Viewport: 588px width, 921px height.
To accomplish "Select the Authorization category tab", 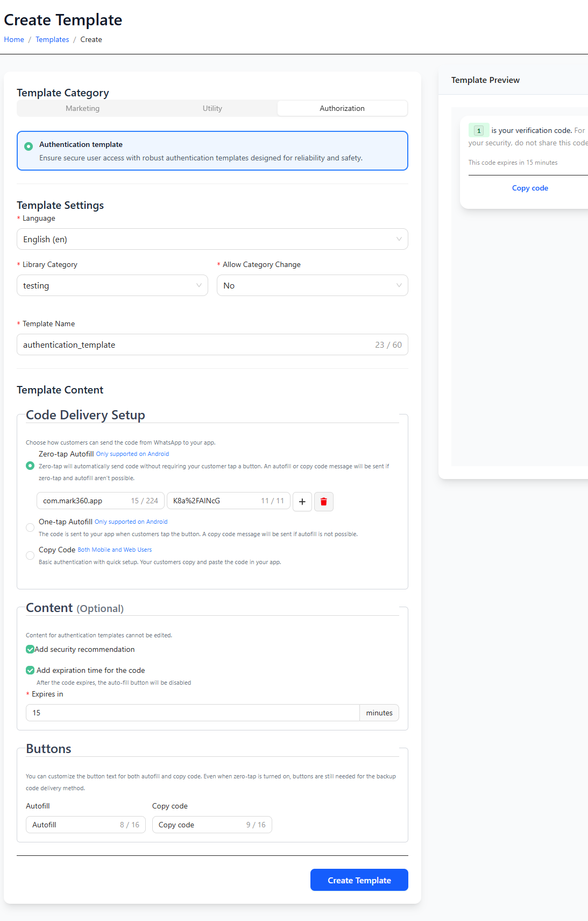I will click(x=342, y=108).
